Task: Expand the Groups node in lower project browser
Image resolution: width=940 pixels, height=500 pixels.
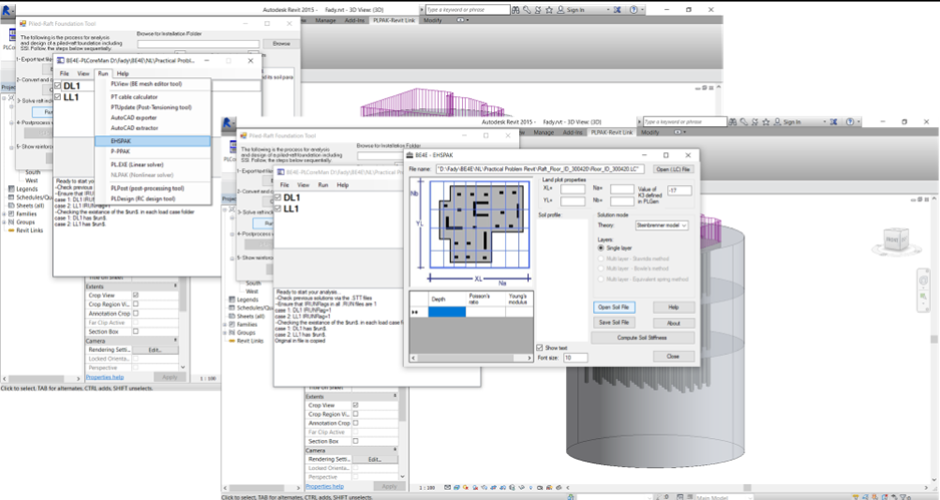Action: [225, 333]
